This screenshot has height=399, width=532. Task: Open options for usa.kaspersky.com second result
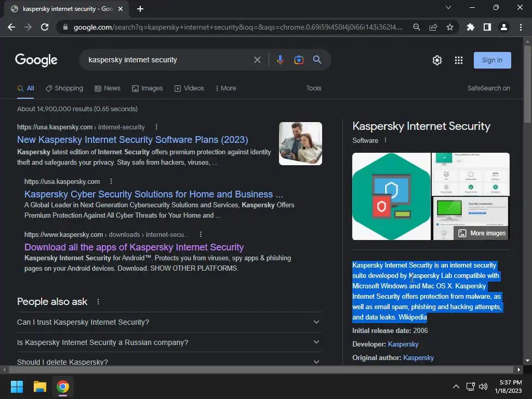(x=111, y=181)
